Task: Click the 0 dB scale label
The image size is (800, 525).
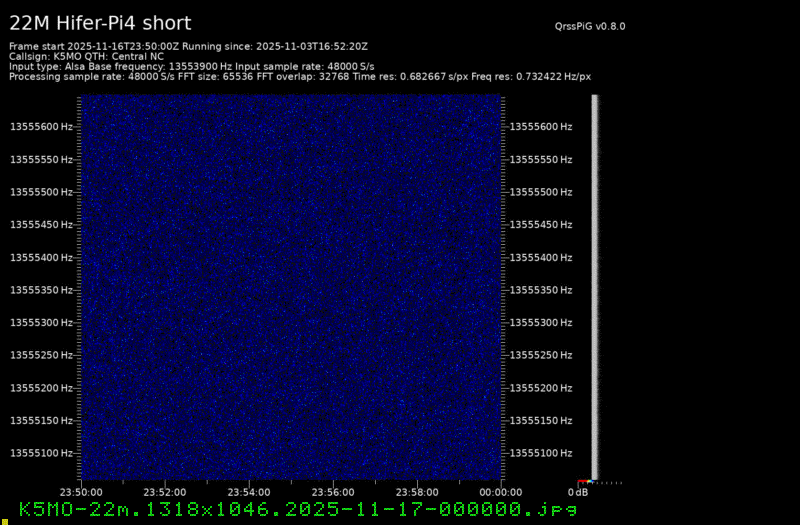Action: point(578,492)
